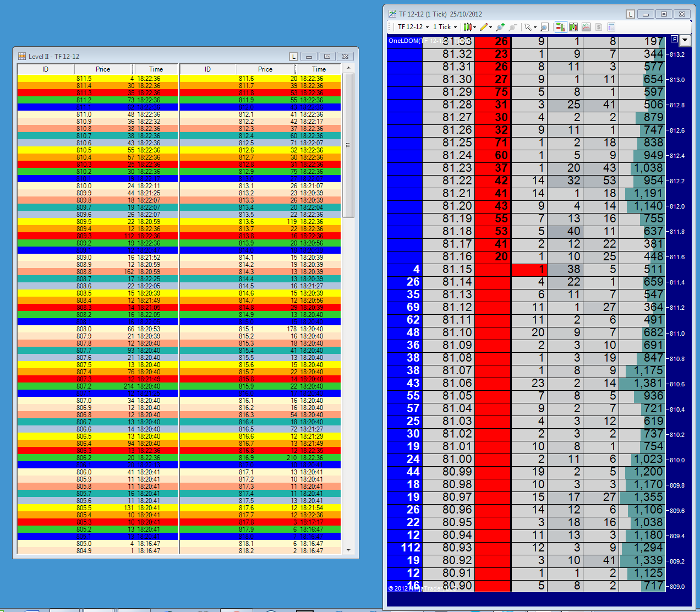Select the 811.6 ask row in Level II
700x612 pixels.
pyautogui.click(x=260, y=79)
